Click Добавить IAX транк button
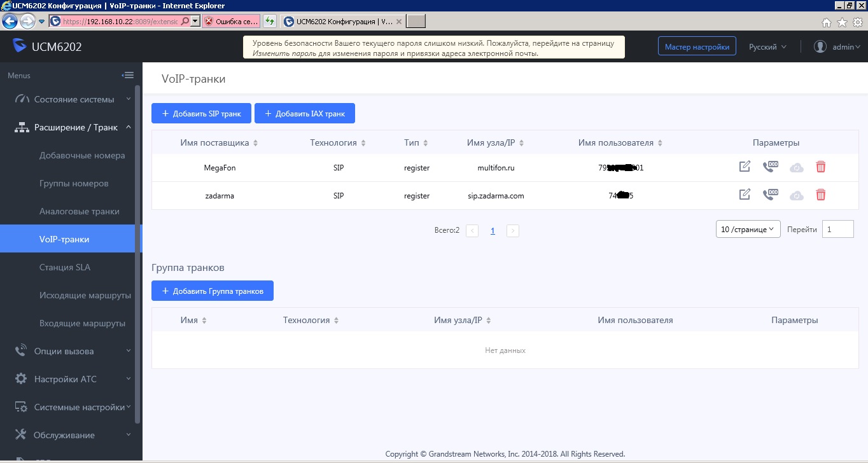 [305, 113]
